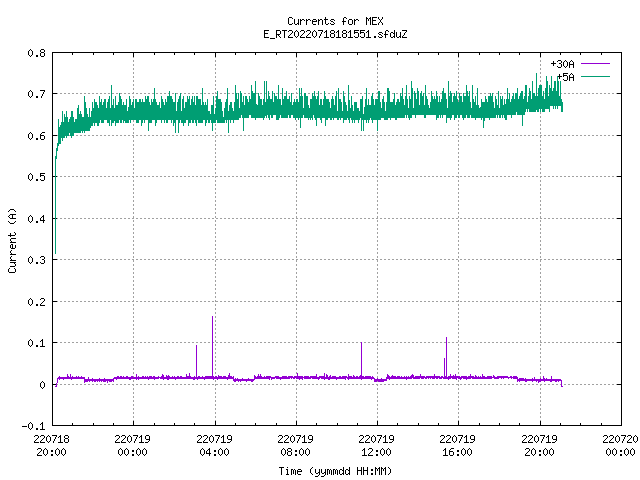This screenshot has height=480, width=640.
Task: Click the 0.5 y-axis tick label
Action: click(x=36, y=177)
